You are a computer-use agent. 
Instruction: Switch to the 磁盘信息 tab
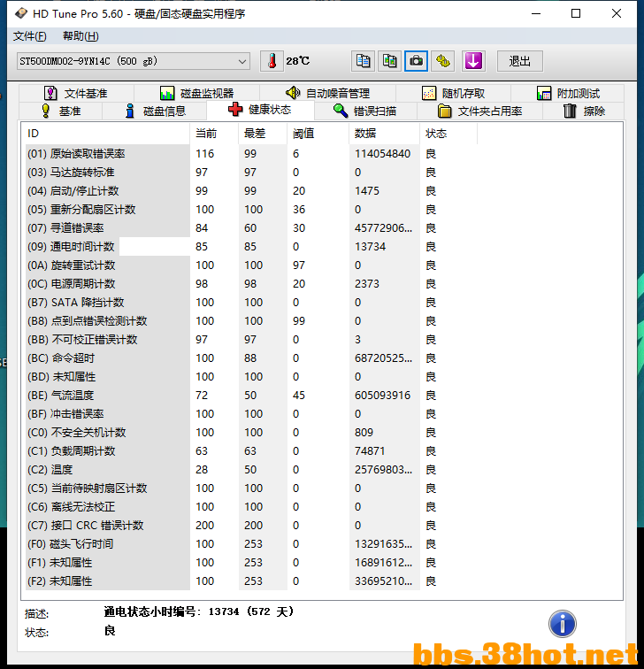(155, 111)
